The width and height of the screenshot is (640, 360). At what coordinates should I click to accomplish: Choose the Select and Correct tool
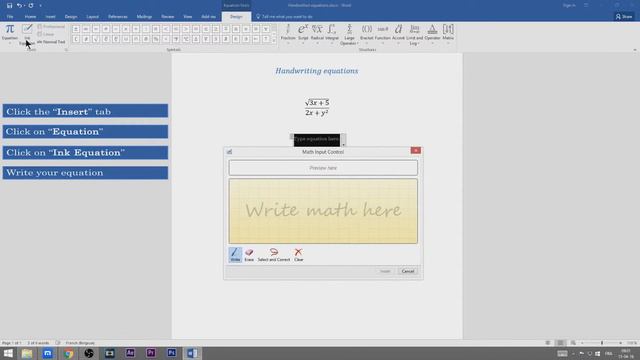[x=274, y=255]
